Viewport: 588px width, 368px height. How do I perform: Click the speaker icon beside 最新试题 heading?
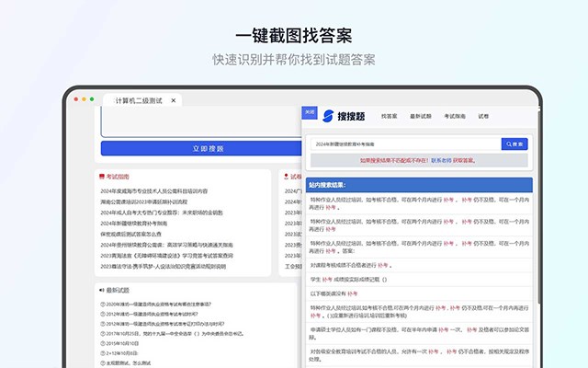tap(102, 291)
